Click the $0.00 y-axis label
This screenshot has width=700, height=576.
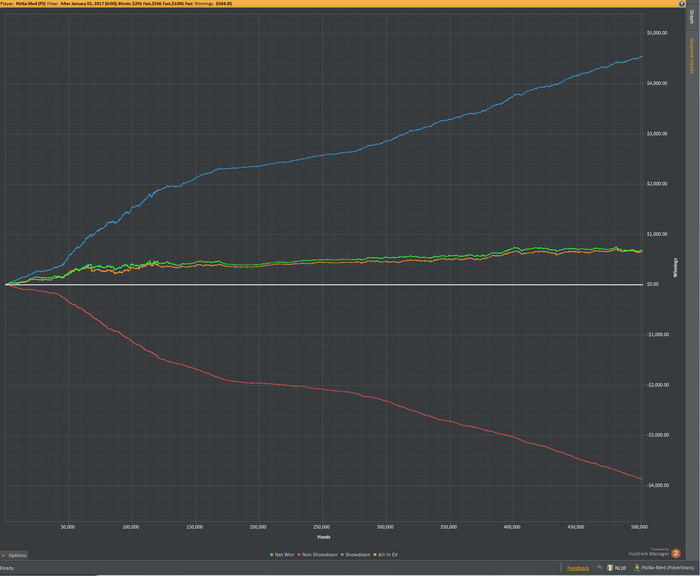point(653,284)
